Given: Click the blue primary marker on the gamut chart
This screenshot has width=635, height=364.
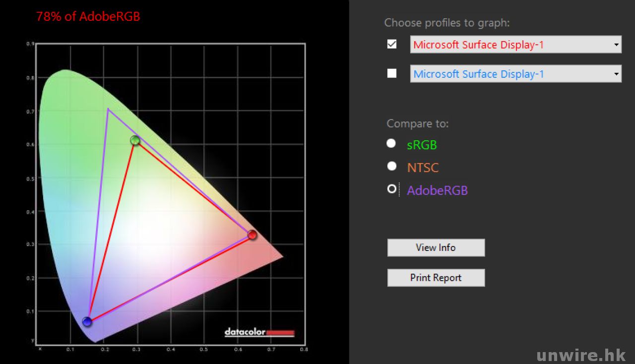Looking at the screenshot, I should [x=87, y=322].
